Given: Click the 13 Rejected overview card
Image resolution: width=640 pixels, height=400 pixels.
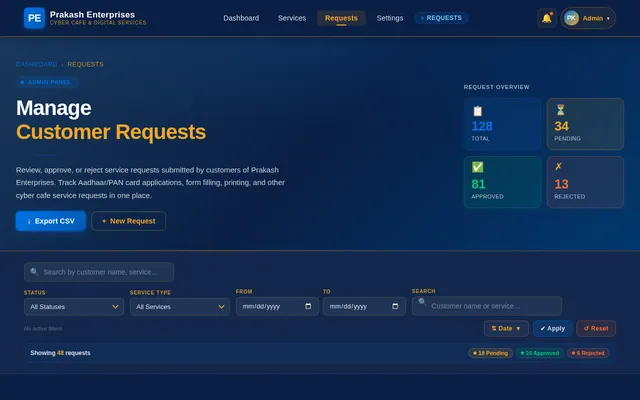Looking at the screenshot, I should (585, 182).
